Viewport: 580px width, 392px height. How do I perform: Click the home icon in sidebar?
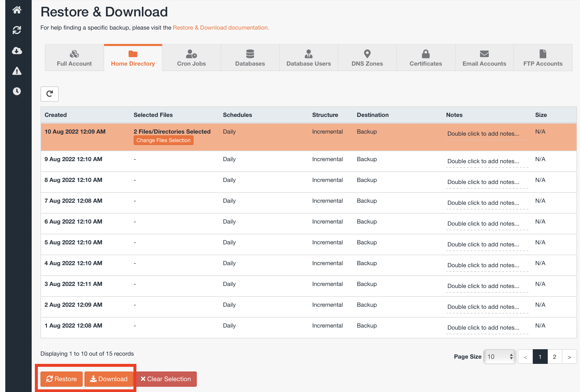pos(17,10)
